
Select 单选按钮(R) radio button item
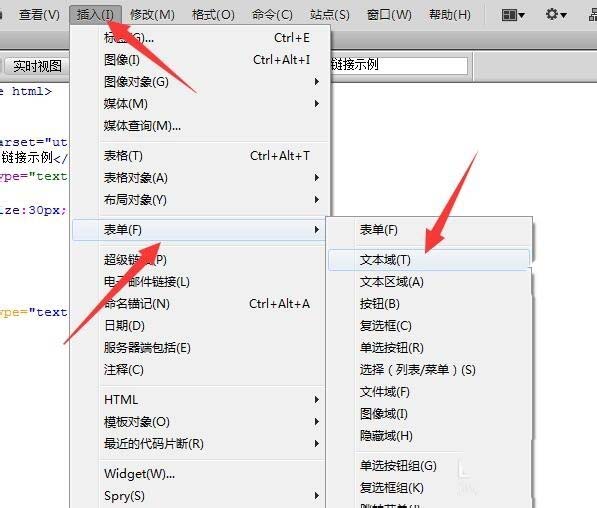[x=429, y=348]
